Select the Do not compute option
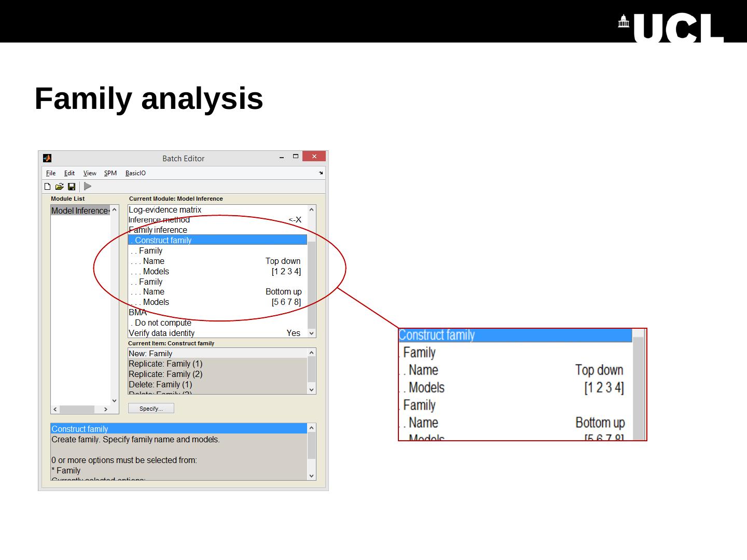Viewport: 747px width, 560px height. click(x=218, y=323)
